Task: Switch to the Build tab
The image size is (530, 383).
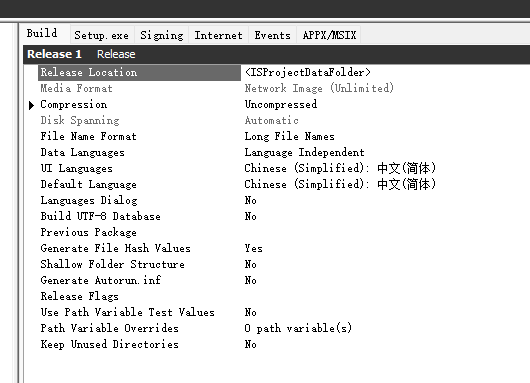Action: [42, 33]
